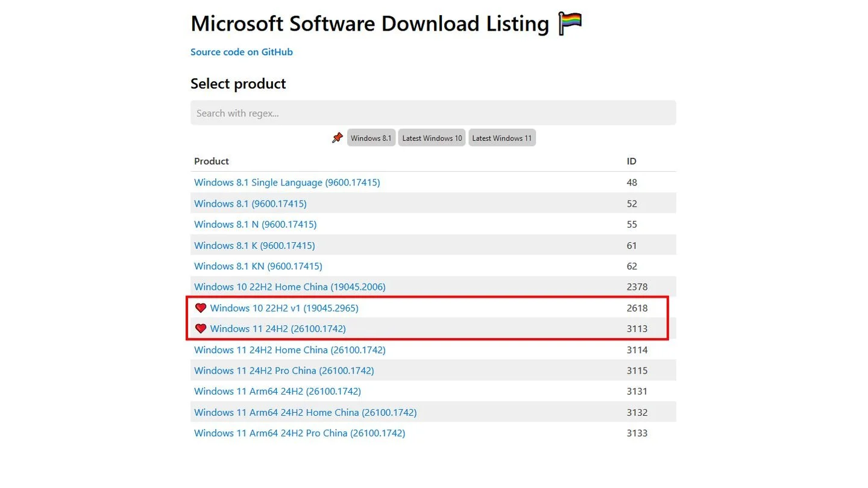Click ID value 48
868x488 pixels.
[x=632, y=183]
